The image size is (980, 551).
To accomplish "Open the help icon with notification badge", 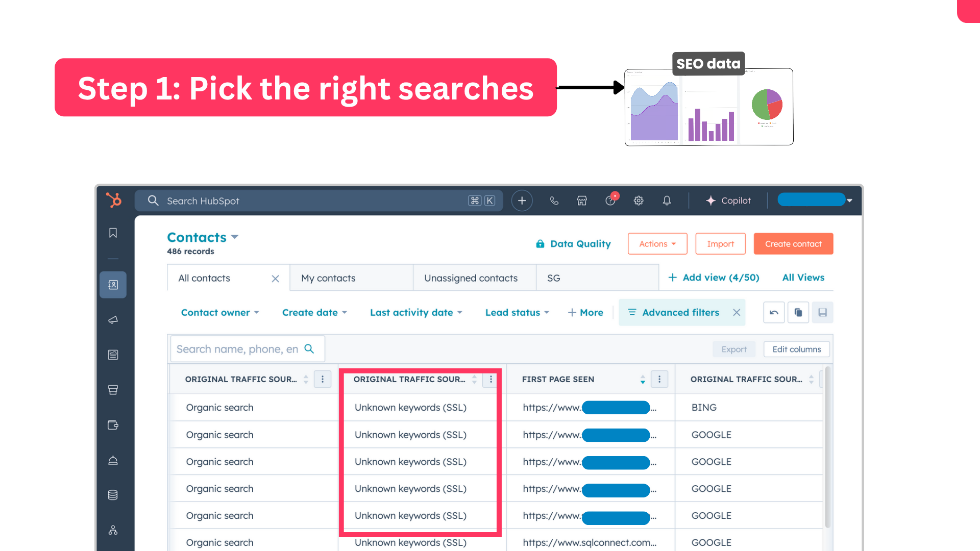I will point(611,199).
